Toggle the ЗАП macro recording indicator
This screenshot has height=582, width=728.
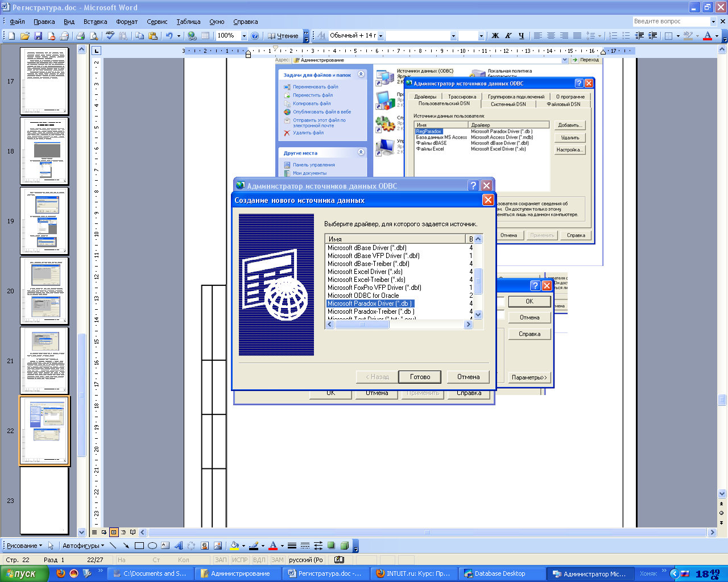coord(221,560)
